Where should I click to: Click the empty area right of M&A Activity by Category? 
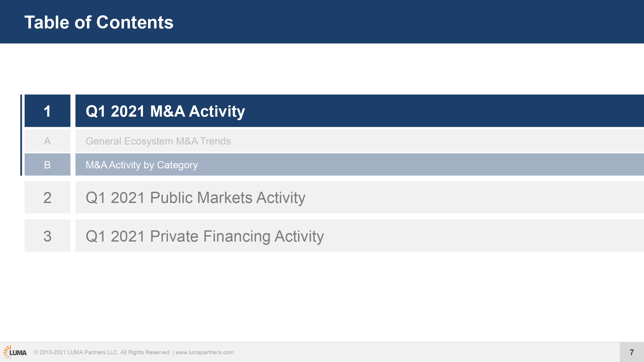point(421,165)
